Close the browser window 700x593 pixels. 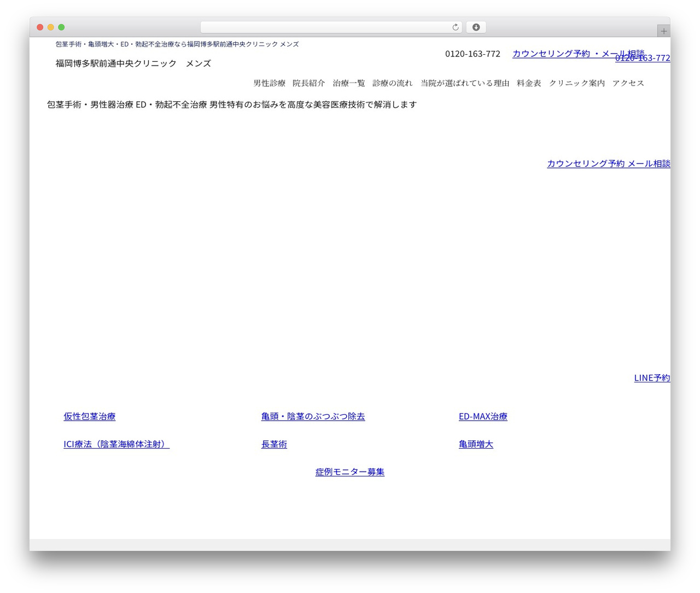[x=40, y=27]
